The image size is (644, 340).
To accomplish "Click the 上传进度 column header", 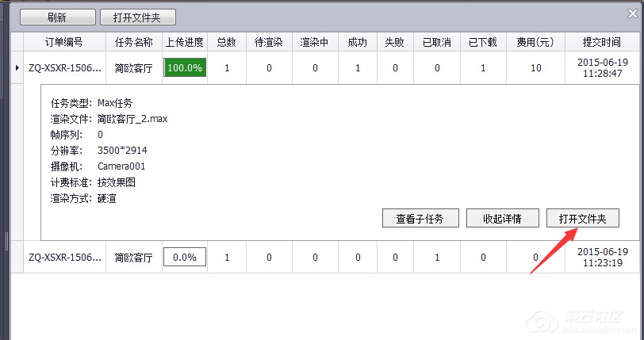I will (x=185, y=42).
